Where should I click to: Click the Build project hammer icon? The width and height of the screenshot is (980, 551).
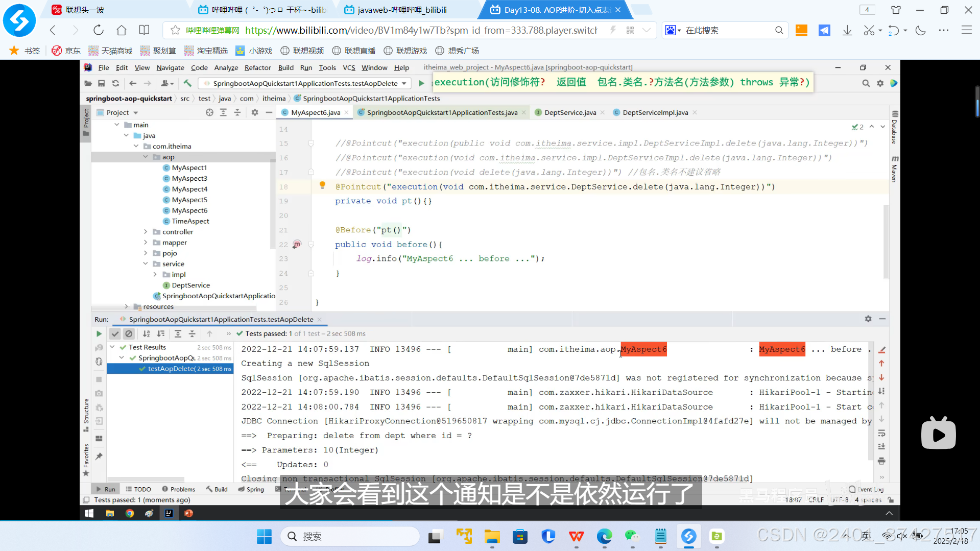point(187,83)
